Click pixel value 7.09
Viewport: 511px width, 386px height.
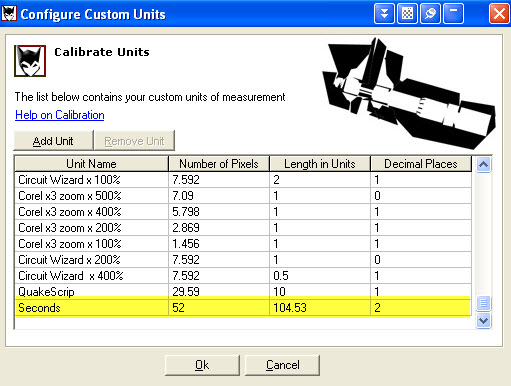pos(183,196)
